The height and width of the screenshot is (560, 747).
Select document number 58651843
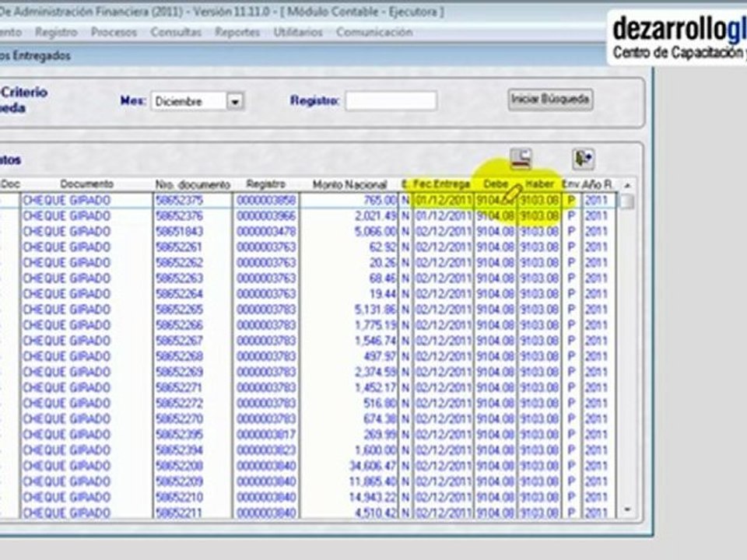179,232
